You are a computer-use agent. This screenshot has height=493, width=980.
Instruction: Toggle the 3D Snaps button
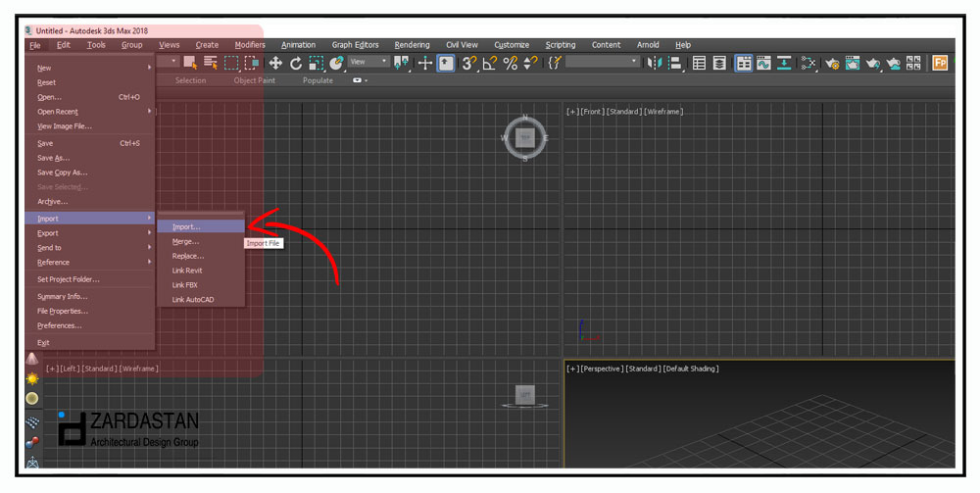tap(468, 63)
